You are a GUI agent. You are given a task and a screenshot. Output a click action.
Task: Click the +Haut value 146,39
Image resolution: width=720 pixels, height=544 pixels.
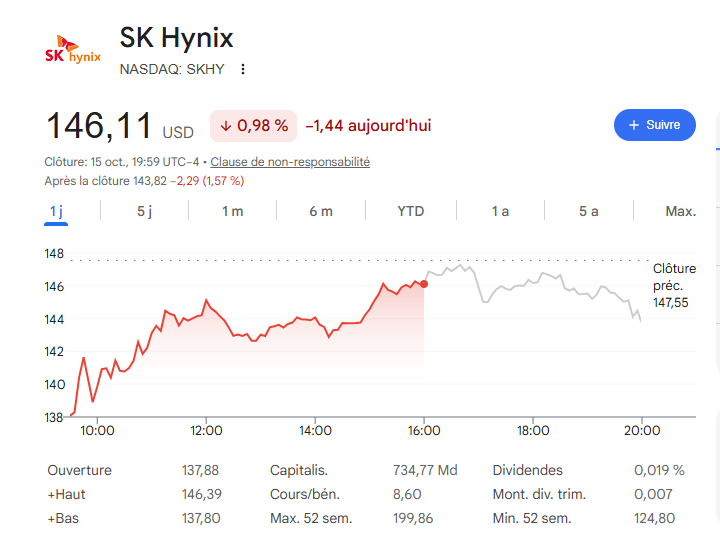pyautogui.click(x=202, y=494)
